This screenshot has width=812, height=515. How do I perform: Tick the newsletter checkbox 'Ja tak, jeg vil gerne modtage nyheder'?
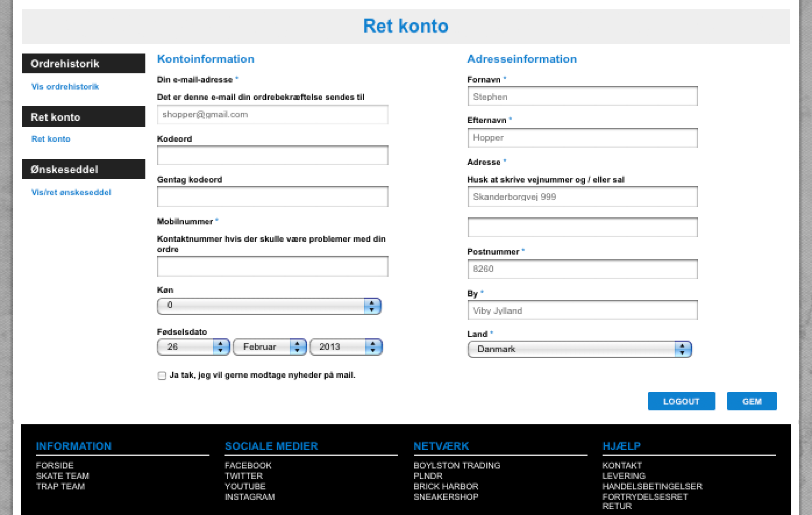[162, 375]
